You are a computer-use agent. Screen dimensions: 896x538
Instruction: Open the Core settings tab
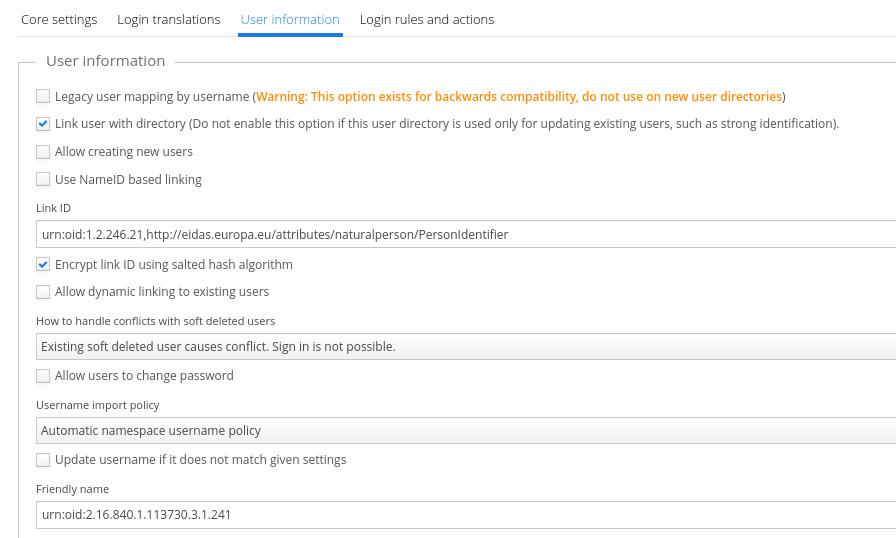coord(59,20)
